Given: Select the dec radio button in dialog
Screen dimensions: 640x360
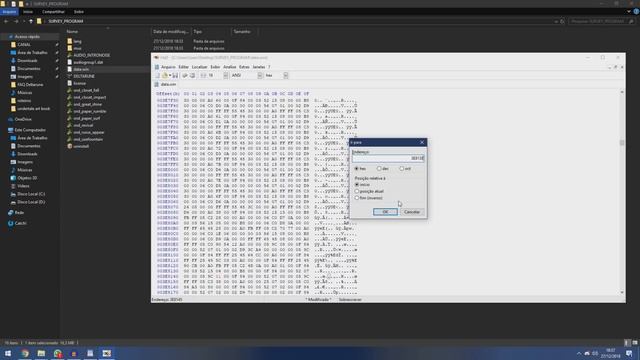Looking at the screenshot, I should 379,169.
